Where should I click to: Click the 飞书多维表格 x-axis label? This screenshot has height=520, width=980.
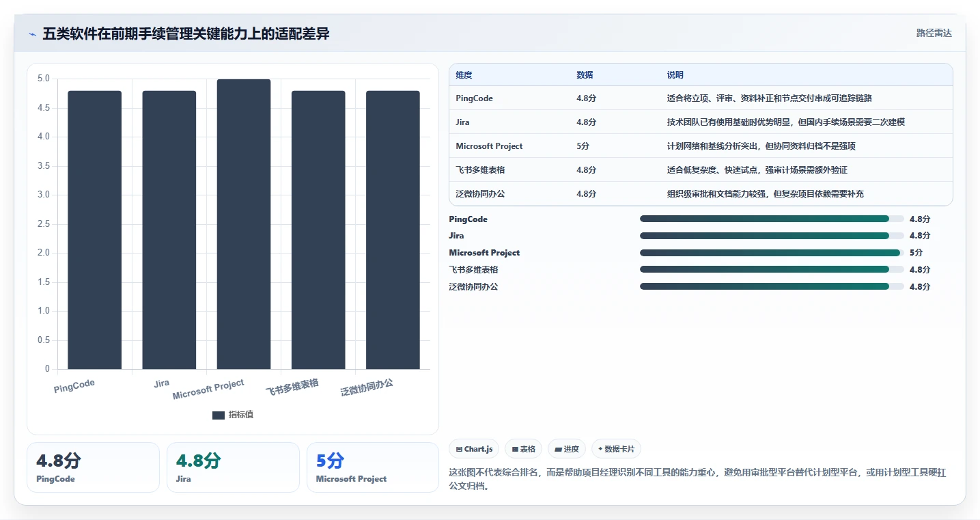[292, 387]
